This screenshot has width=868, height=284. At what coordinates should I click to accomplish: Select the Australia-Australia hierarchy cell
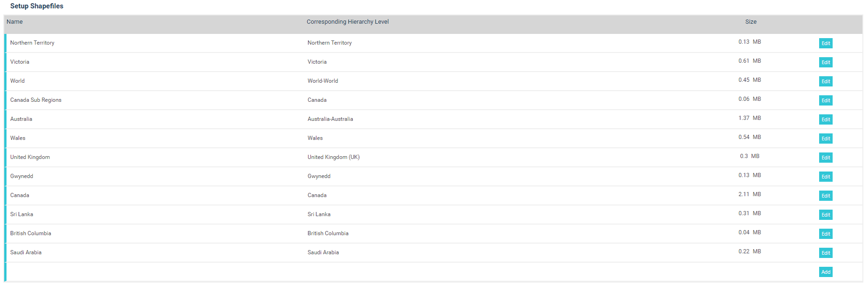330,119
